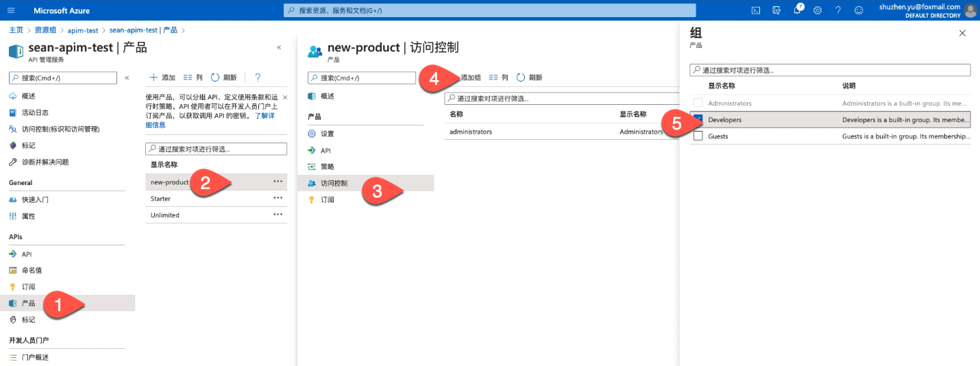Open apim-test in the breadcrumb

(83, 30)
